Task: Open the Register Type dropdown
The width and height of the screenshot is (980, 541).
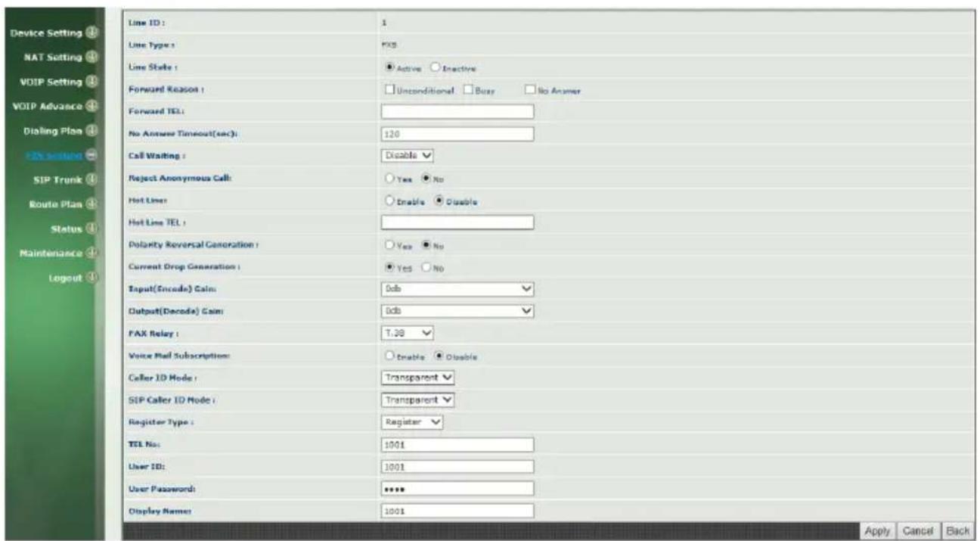Action: click(412, 422)
